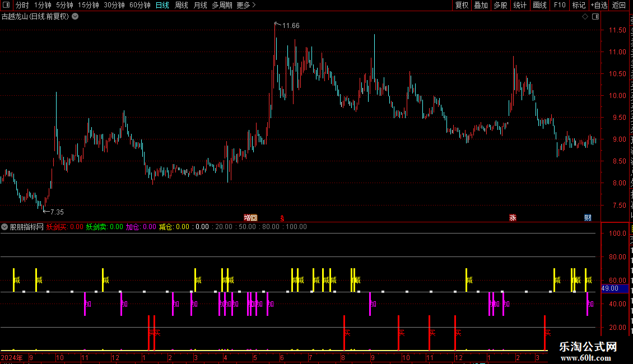Toggle the right side panel icon
Image resolution: width=633 pixels, height=364 pixels.
pos(595,17)
